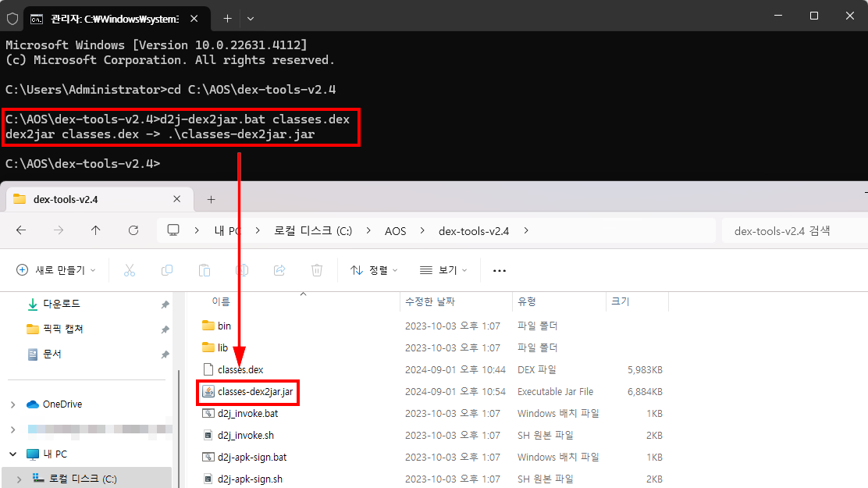Image resolution: width=868 pixels, height=488 pixels.
Task: Open terminal profile dropdown arrow
Action: 251,18
